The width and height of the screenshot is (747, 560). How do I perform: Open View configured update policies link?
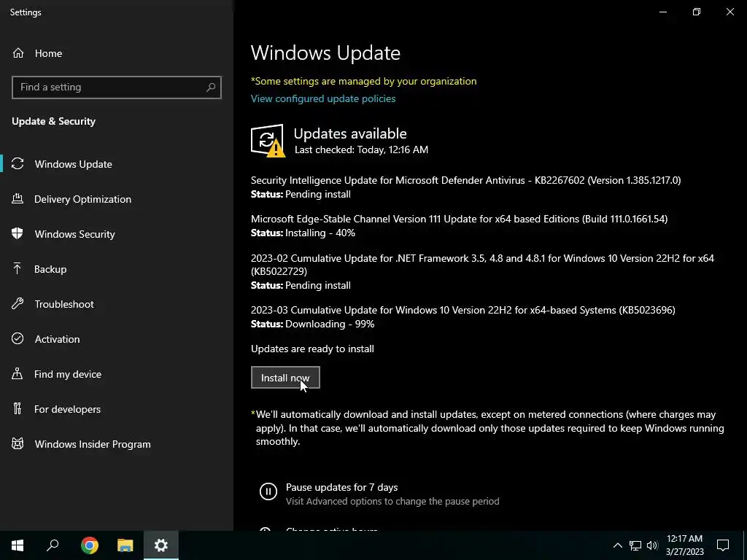click(x=323, y=98)
